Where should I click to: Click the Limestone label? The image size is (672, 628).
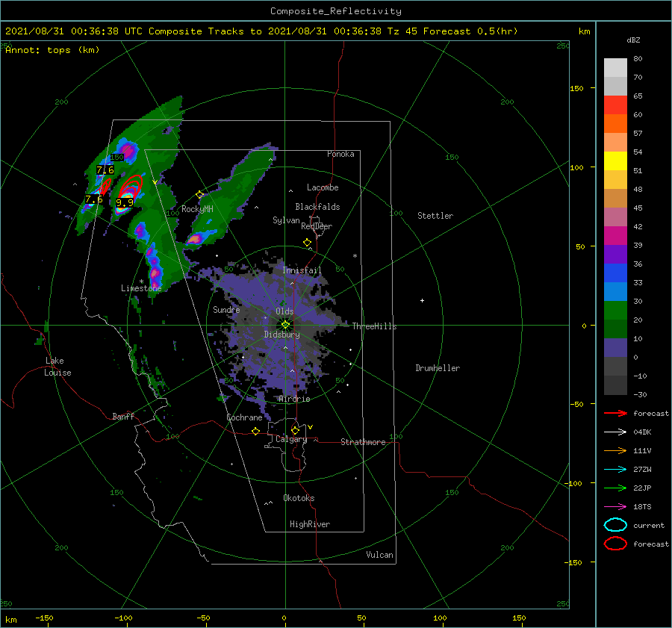coord(141,288)
